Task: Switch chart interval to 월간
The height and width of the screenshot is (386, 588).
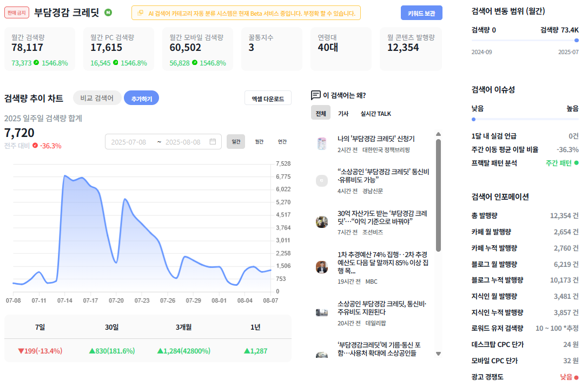Action: point(259,141)
